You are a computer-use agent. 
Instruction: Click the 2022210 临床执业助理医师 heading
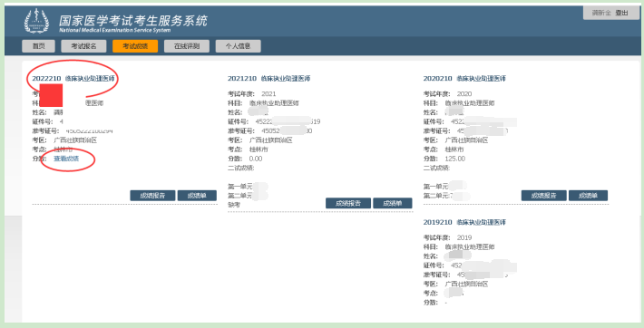(73, 79)
